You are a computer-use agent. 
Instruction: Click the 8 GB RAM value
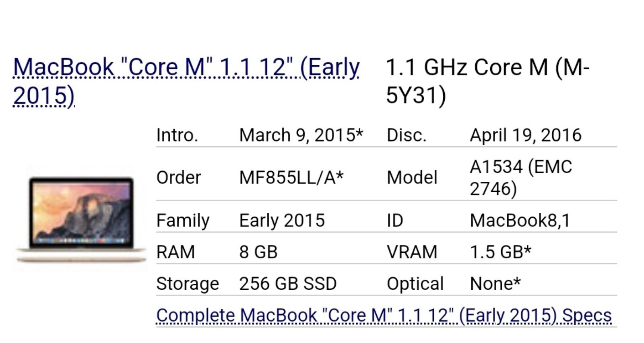pos(258,252)
